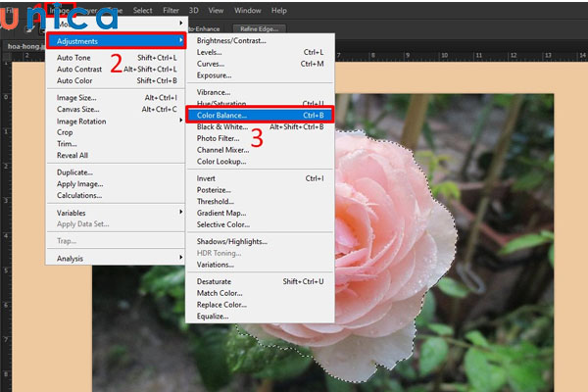Open Curves adjustment

[260, 64]
